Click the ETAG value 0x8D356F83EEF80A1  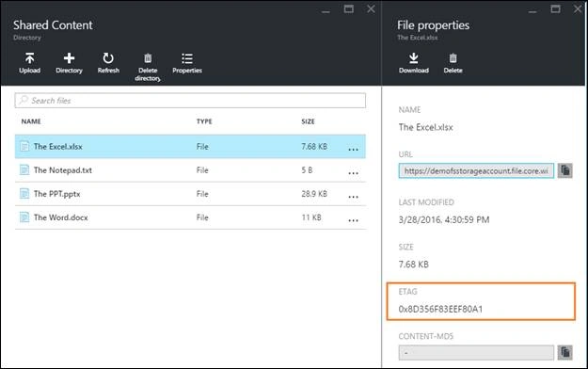pyautogui.click(x=440, y=309)
